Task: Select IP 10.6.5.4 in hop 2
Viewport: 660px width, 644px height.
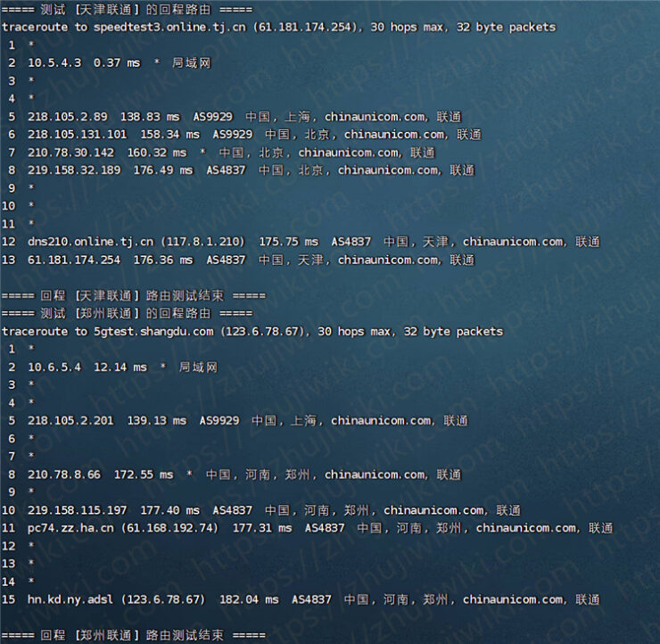Action: 54,367
